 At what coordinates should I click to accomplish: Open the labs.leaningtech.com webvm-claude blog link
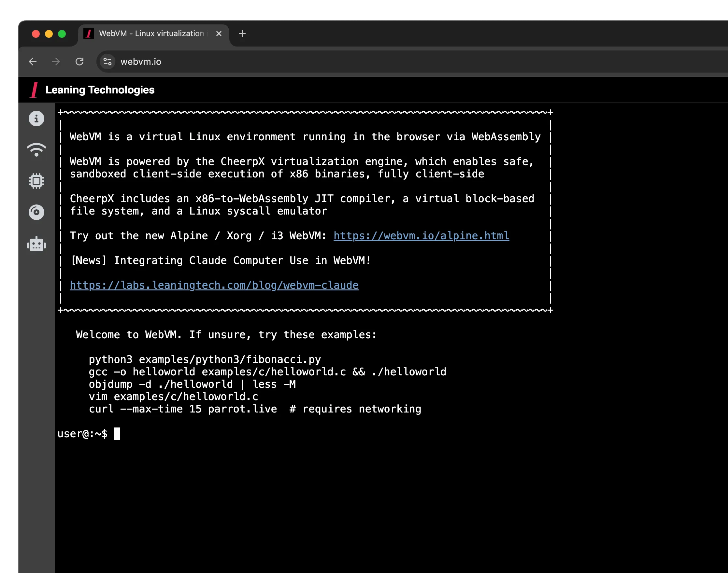pyautogui.click(x=214, y=285)
